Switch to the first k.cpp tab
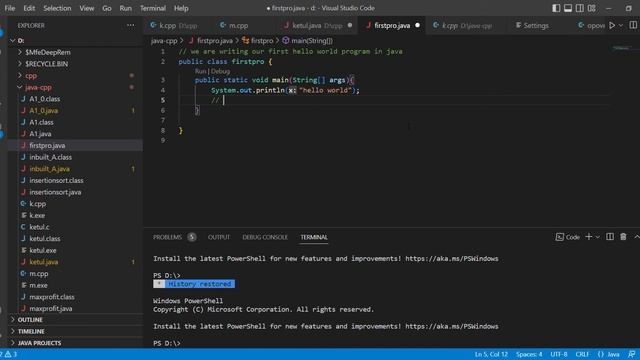The height and width of the screenshot is (360, 640). point(178,25)
